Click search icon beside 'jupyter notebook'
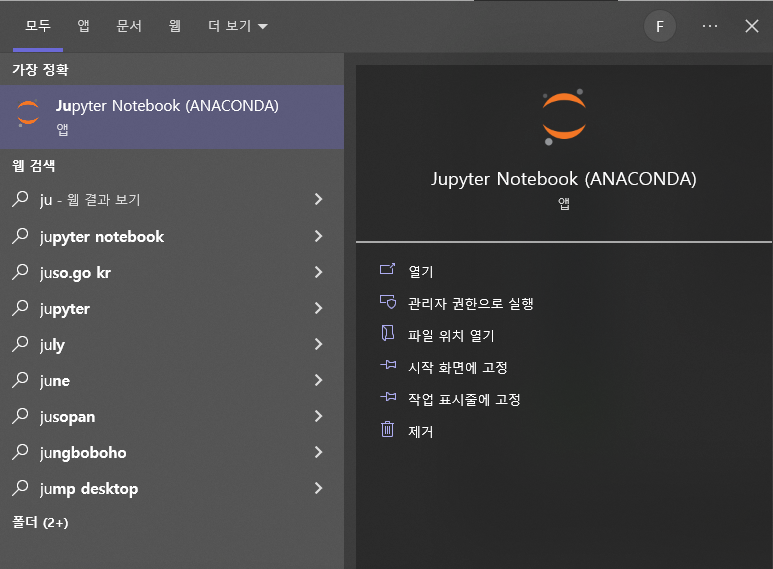 pyautogui.click(x=20, y=236)
